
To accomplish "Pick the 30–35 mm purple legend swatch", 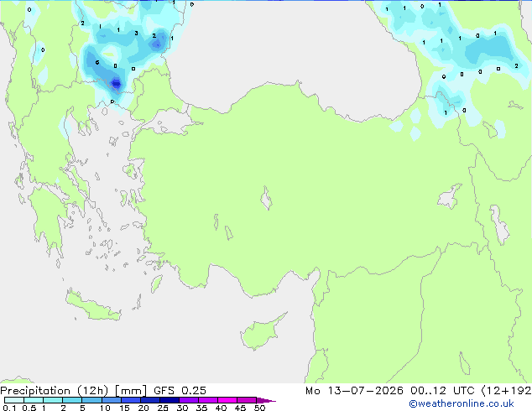I will (188, 400).
